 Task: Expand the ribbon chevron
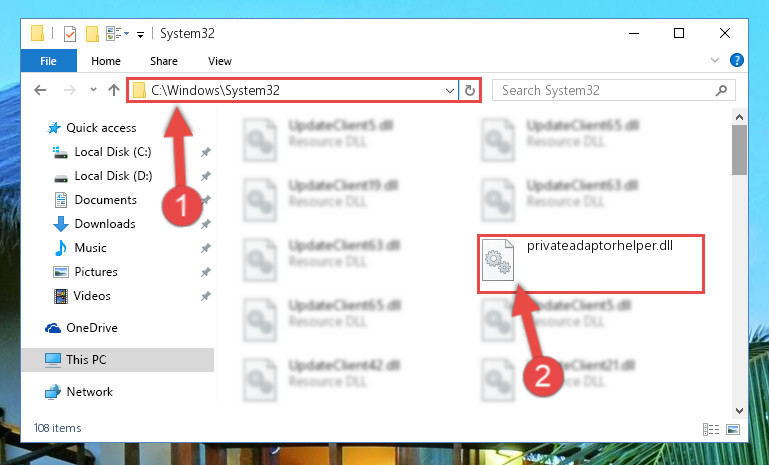pos(715,60)
